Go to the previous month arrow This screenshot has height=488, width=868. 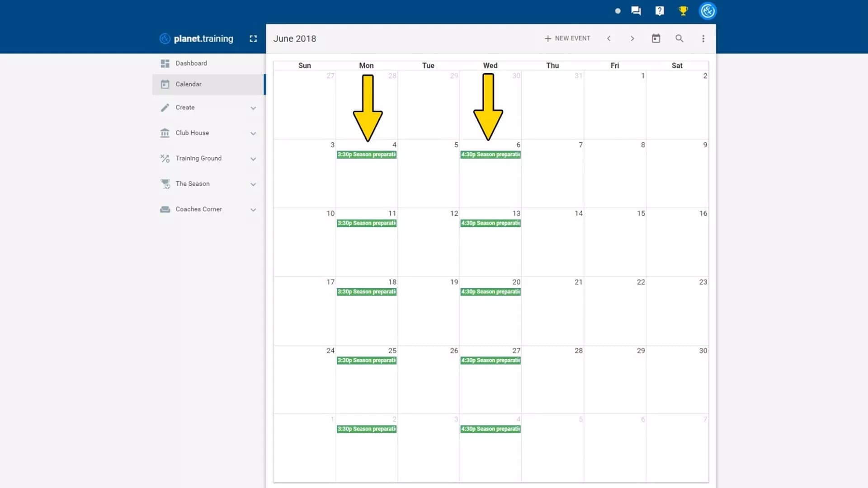609,39
